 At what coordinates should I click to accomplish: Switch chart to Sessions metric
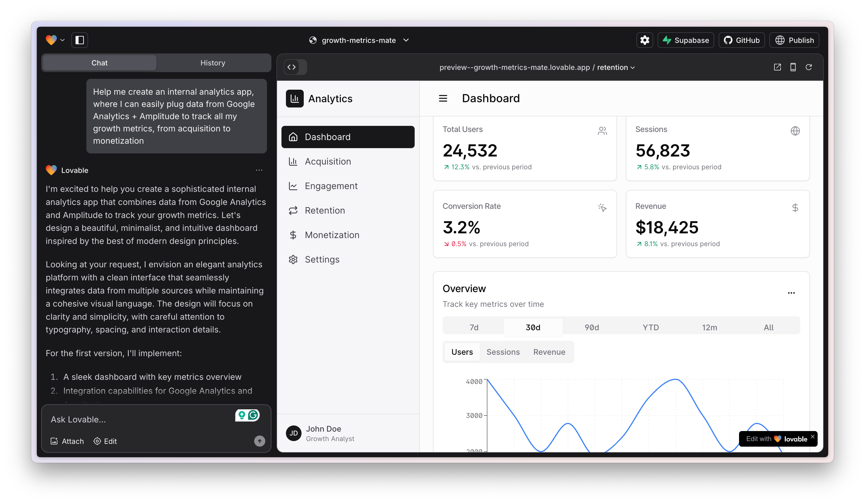503,352
